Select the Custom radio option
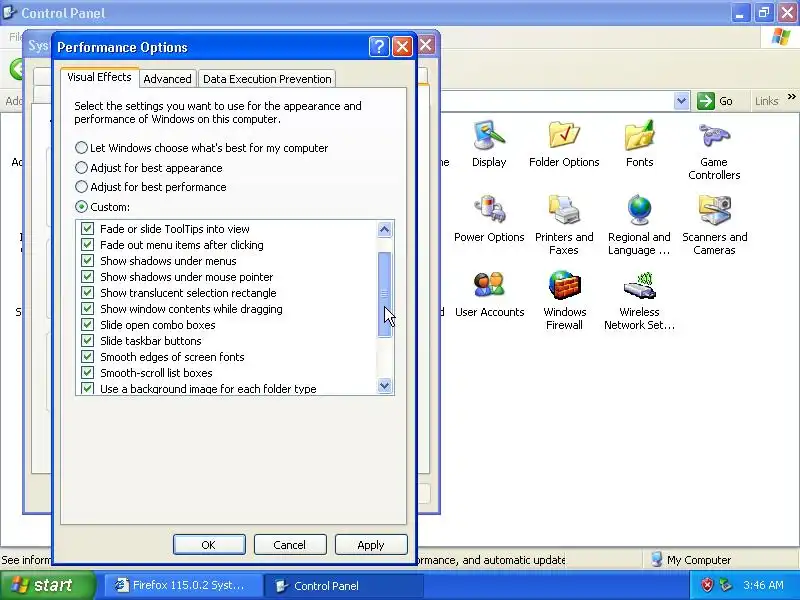Viewport: 800px width, 600px height. click(x=81, y=207)
